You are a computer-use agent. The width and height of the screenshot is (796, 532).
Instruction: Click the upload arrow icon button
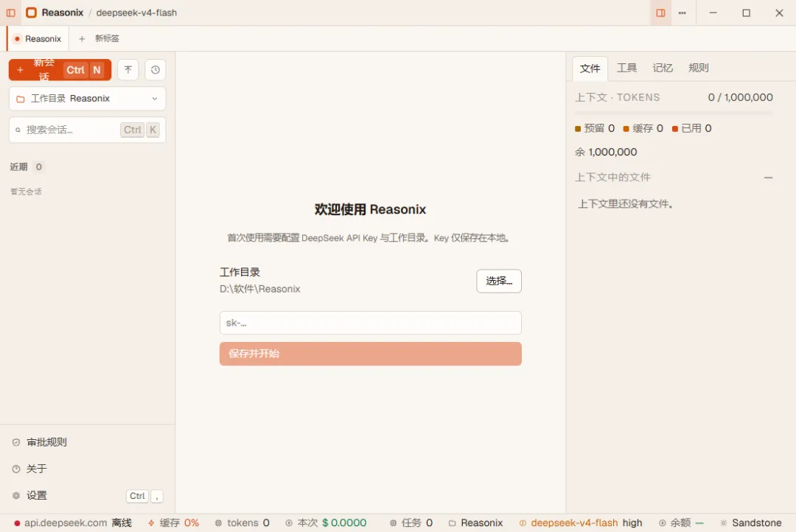pyautogui.click(x=128, y=69)
